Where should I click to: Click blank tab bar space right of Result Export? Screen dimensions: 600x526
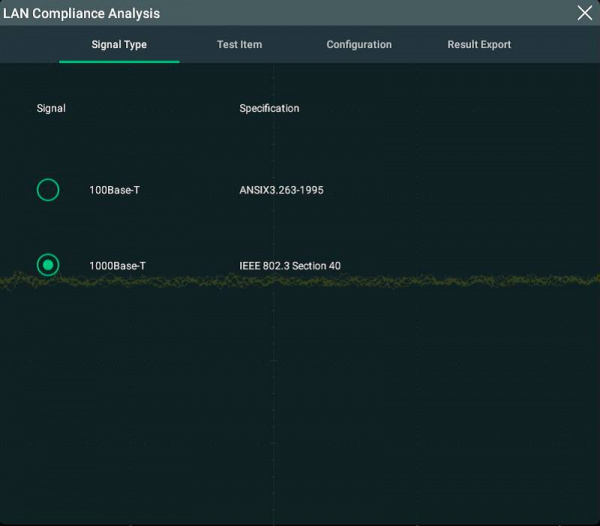(560, 45)
